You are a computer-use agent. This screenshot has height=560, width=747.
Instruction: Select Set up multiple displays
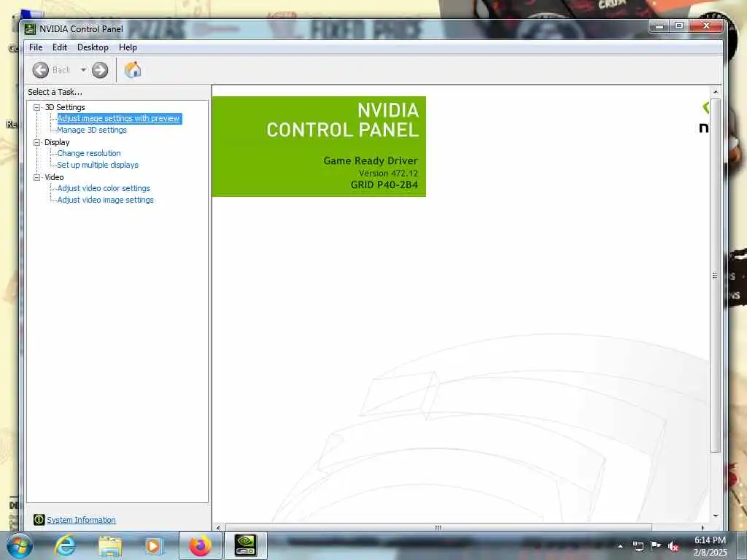click(98, 165)
